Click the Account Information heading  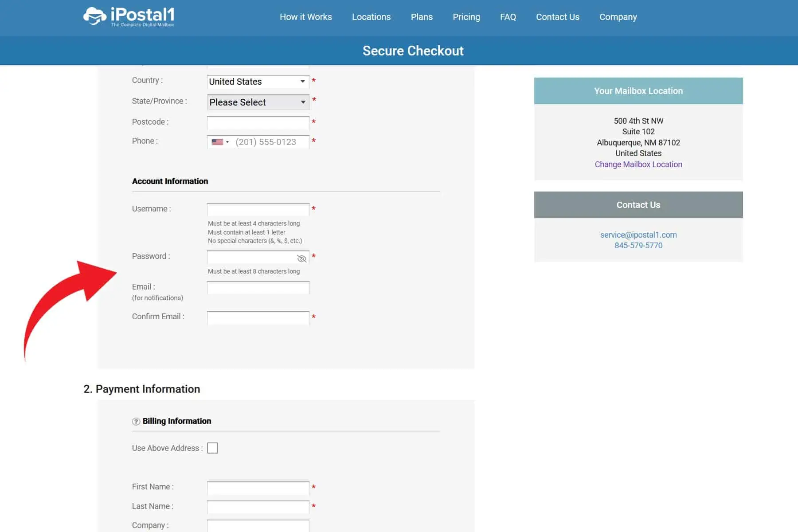pyautogui.click(x=170, y=181)
